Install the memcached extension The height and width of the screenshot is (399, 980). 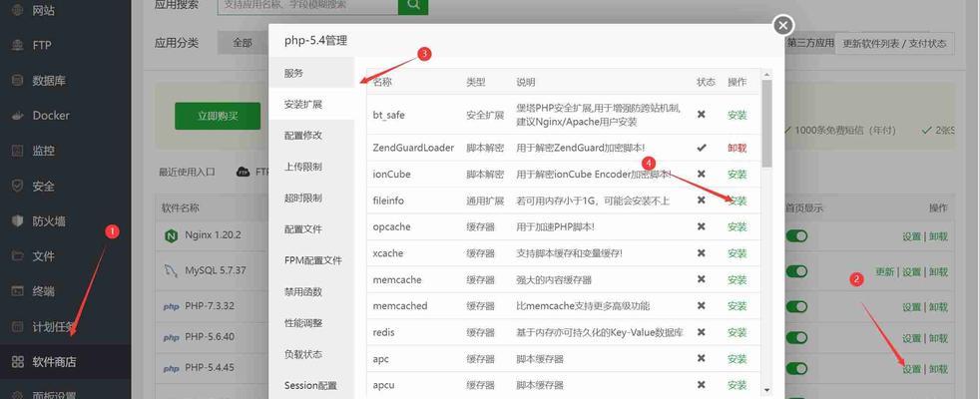pyautogui.click(x=736, y=306)
